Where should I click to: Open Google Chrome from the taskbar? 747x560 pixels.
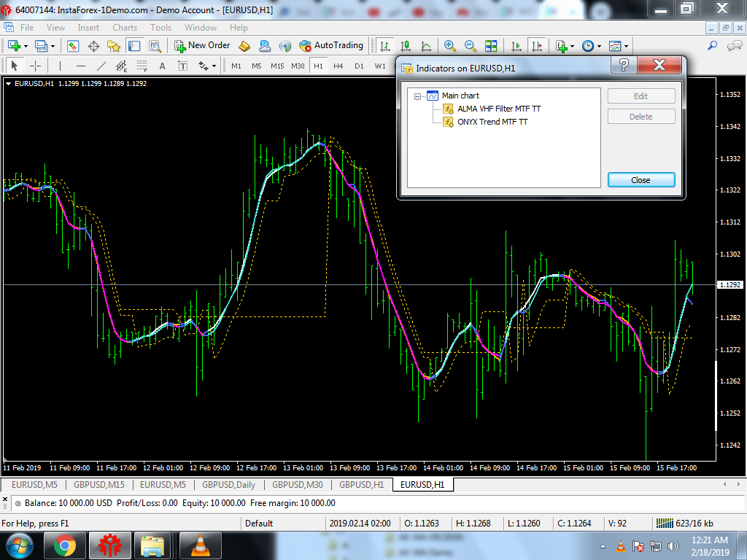point(64,545)
